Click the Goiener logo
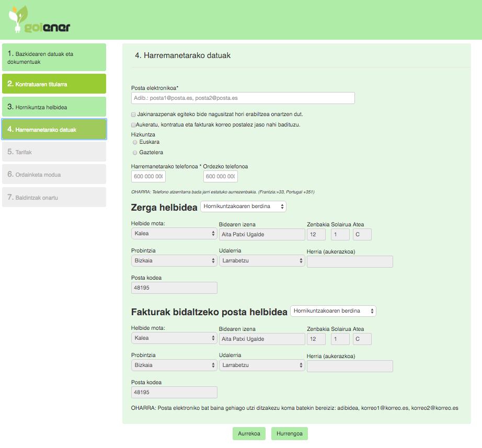Image resolution: width=482 pixels, height=448 pixels. coord(39,21)
